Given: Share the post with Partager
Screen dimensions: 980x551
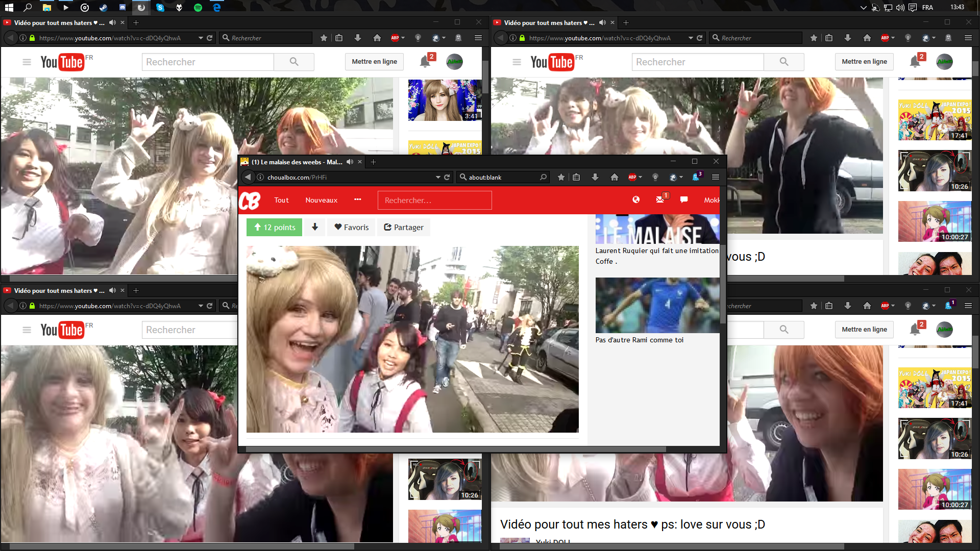Looking at the screenshot, I should tap(403, 227).
